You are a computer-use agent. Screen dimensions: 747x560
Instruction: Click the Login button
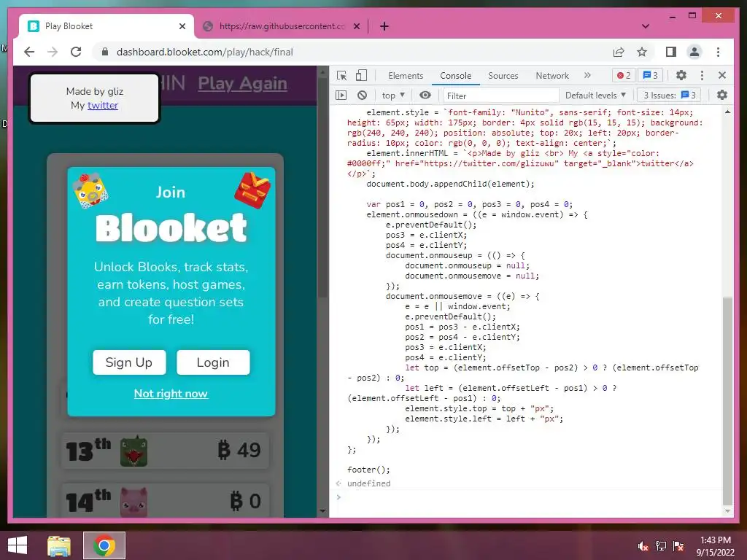tap(213, 362)
